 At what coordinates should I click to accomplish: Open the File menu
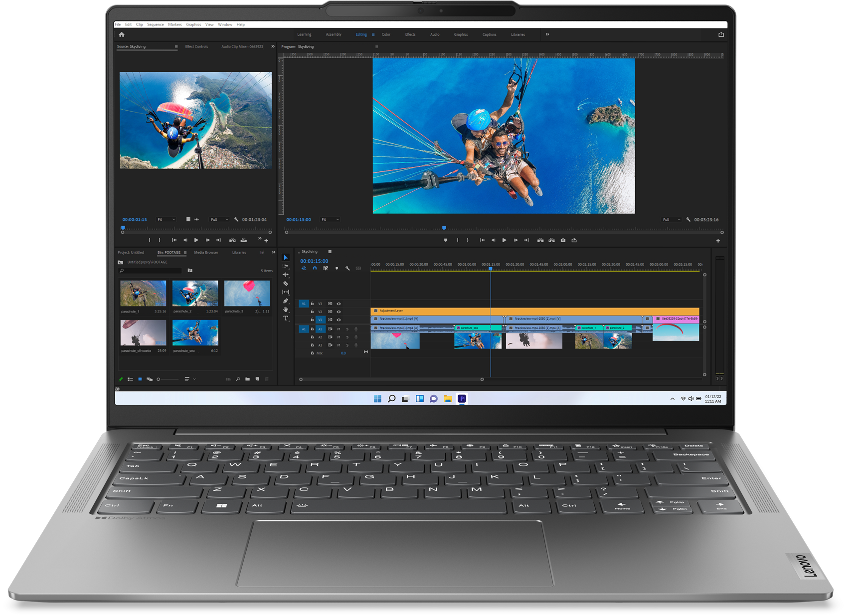(118, 24)
